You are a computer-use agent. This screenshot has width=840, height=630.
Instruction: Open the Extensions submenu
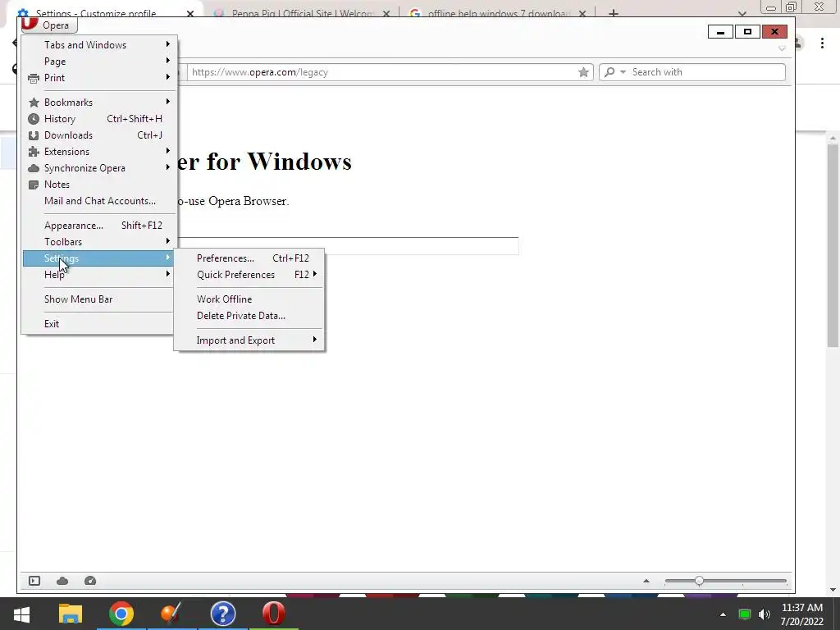tap(99, 152)
